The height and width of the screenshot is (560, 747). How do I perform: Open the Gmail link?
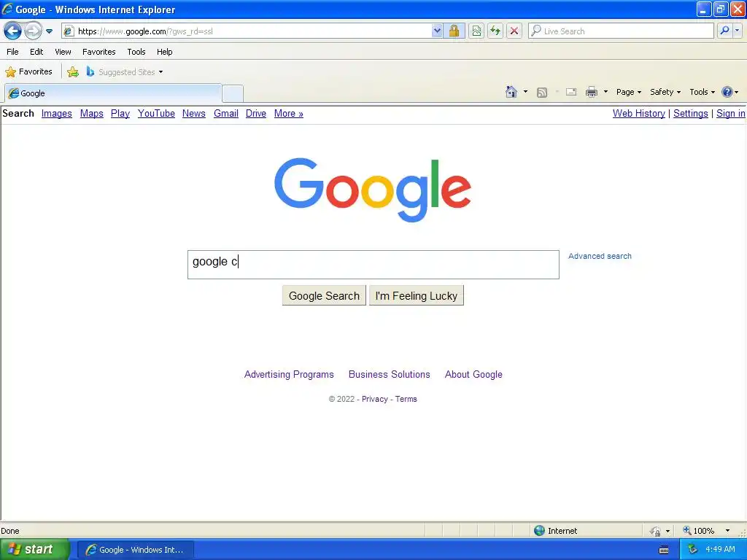click(226, 113)
